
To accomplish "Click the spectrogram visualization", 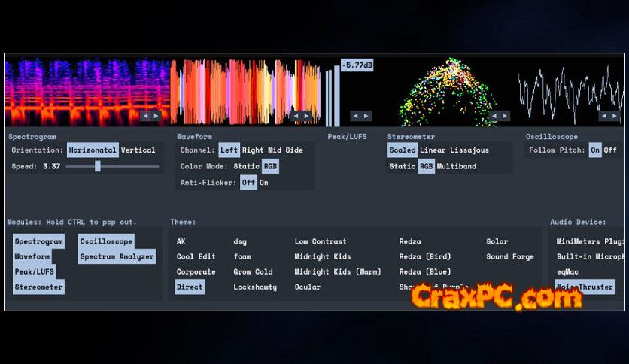I will pos(87,92).
